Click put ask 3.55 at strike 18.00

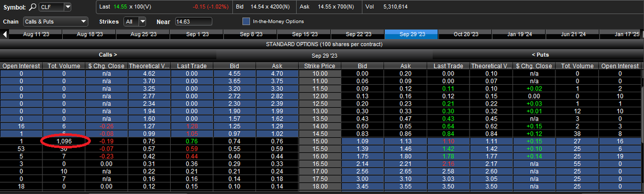[x=405, y=186]
